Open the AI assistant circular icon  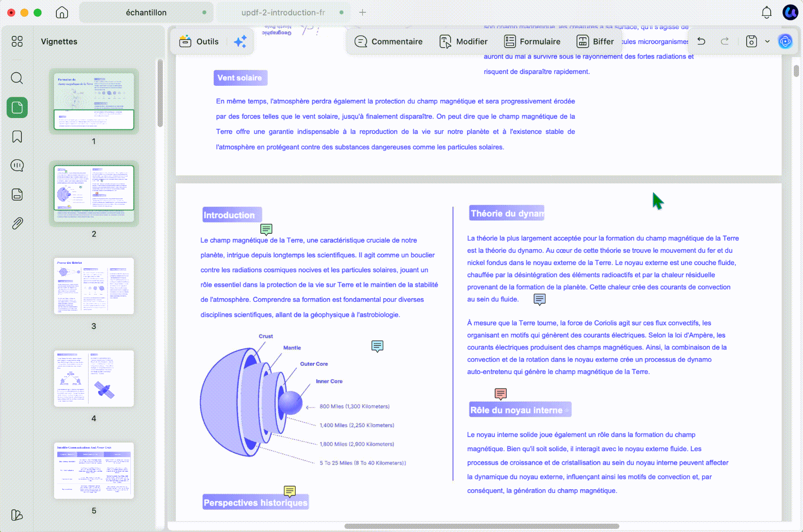pos(785,41)
